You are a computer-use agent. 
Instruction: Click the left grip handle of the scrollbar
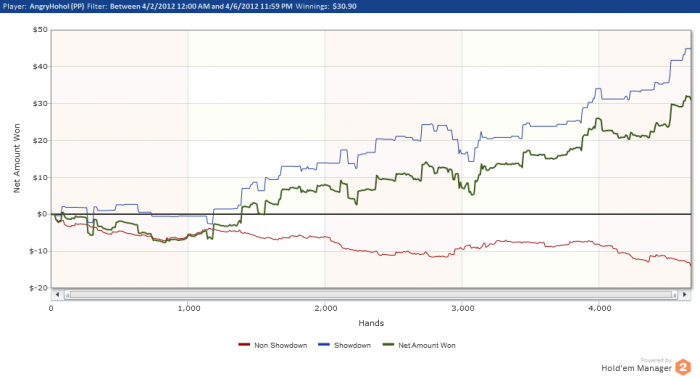click(67, 295)
